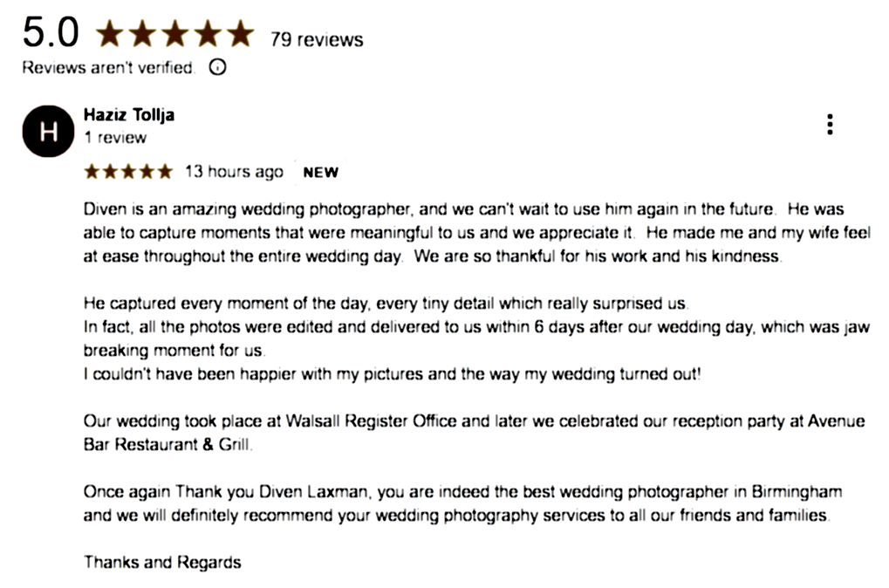Click the 5.0 overall rating score
This screenshot has width=889, height=588.
pos(51,32)
